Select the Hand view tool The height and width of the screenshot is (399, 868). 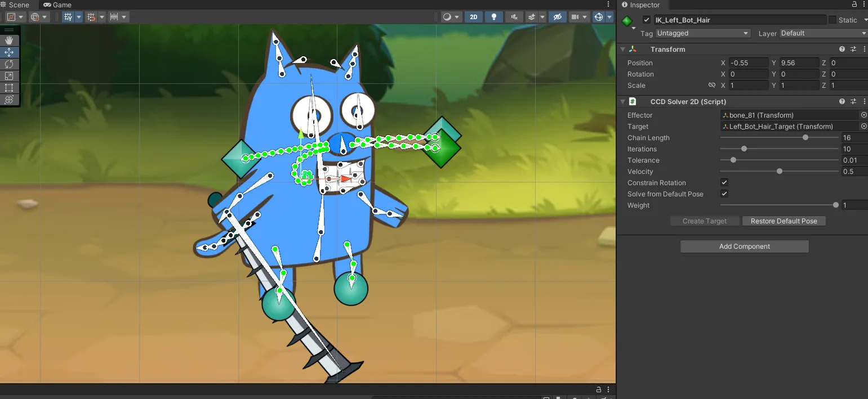[9, 41]
